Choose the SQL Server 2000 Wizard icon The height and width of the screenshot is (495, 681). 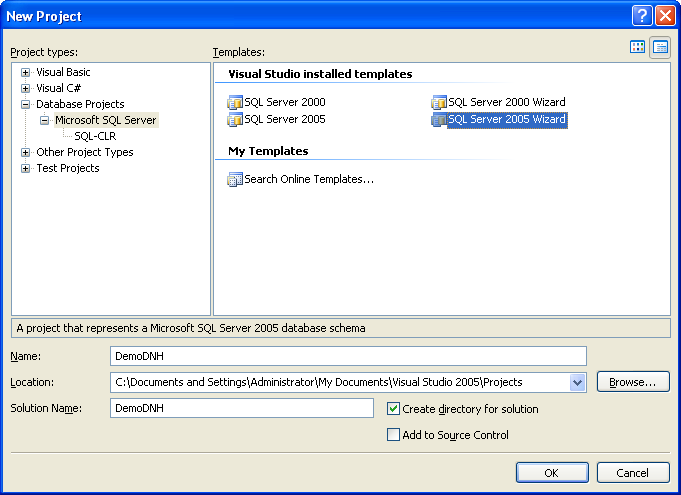pyautogui.click(x=439, y=102)
